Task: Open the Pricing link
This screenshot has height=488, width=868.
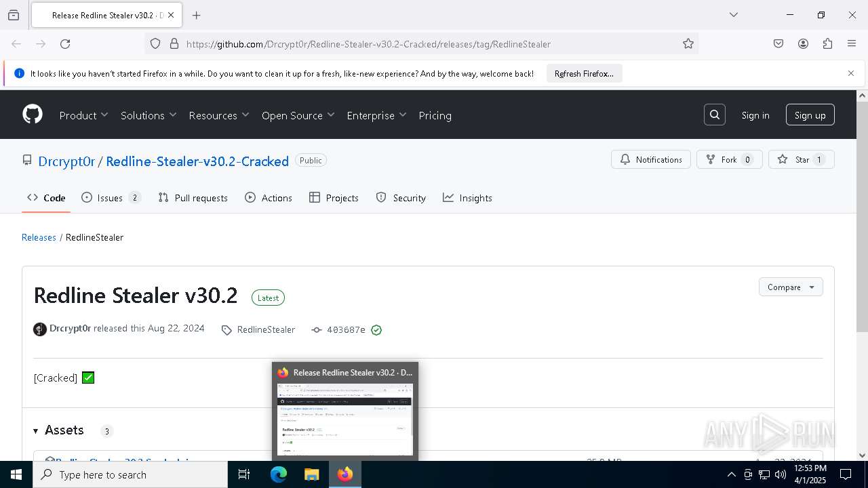Action: (435, 115)
